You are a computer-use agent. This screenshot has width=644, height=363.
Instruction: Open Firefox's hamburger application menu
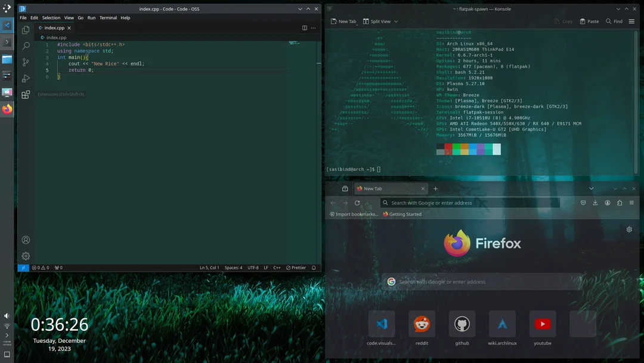631,202
